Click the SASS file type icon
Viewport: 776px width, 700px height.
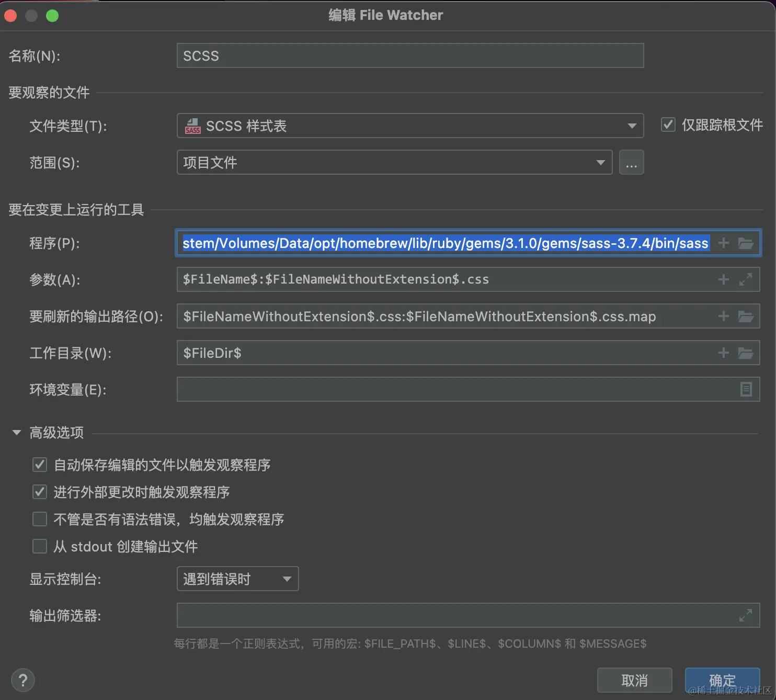tap(193, 126)
